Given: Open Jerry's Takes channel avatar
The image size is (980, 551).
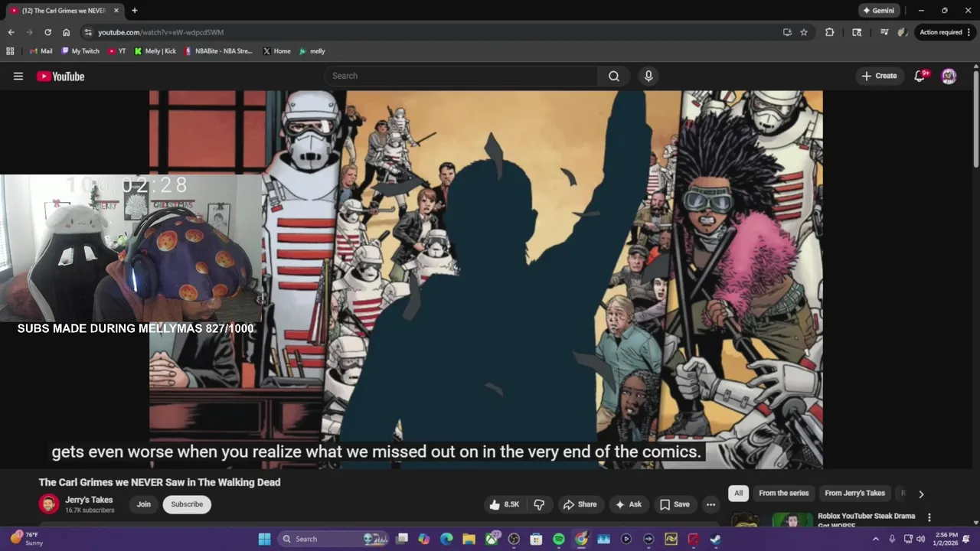Looking at the screenshot, I should tap(49, 504).
